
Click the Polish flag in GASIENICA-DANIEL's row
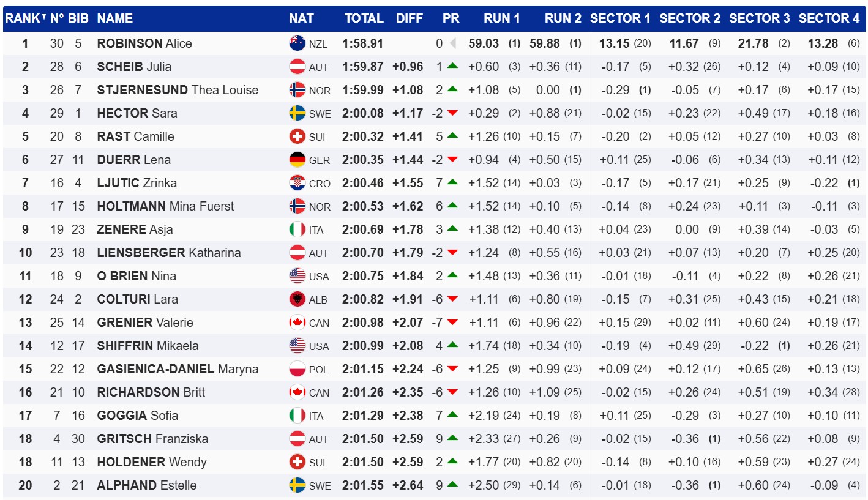[x=297, y=369]
